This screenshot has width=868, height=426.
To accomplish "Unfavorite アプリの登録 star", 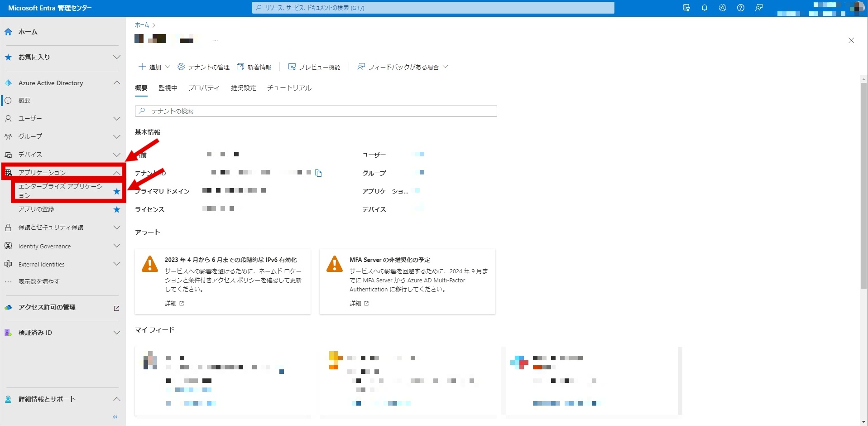I will click(x=117, y=209).
